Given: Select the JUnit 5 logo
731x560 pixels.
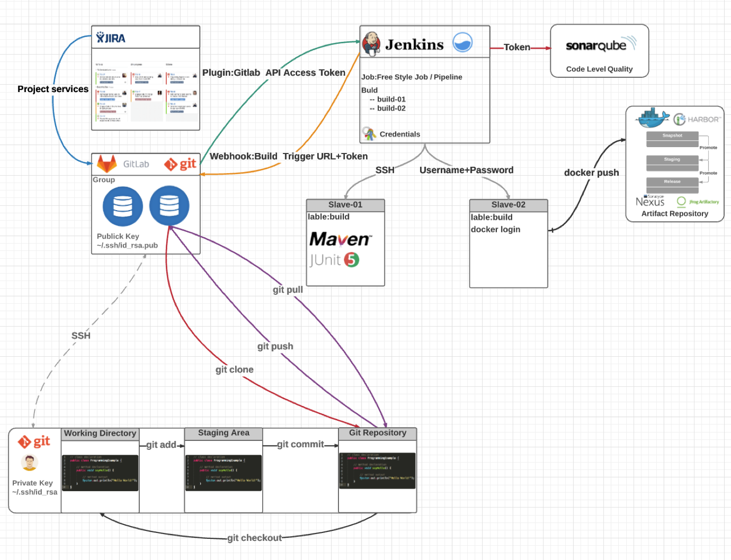Looking at the screenshot, I should click(x=335, y=260).
